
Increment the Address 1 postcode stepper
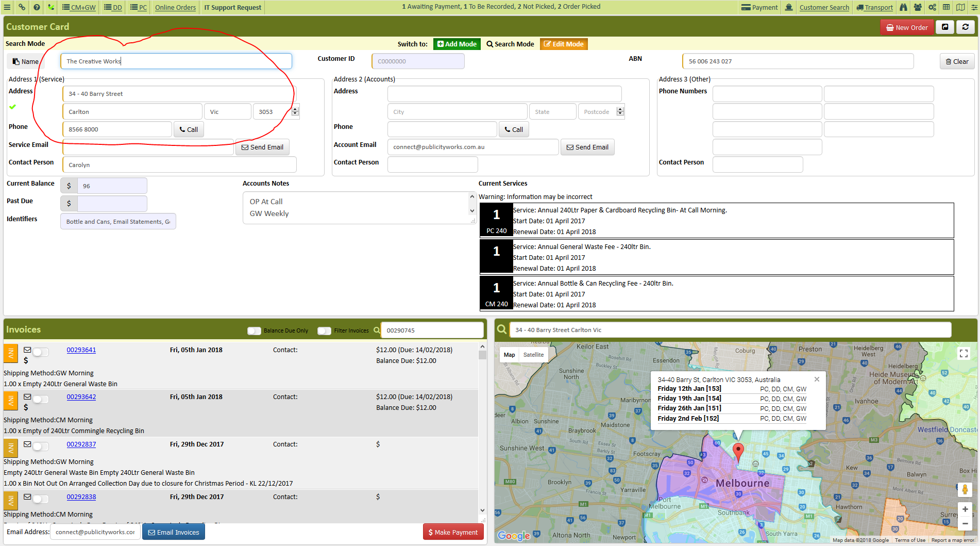tap(295, 109)
